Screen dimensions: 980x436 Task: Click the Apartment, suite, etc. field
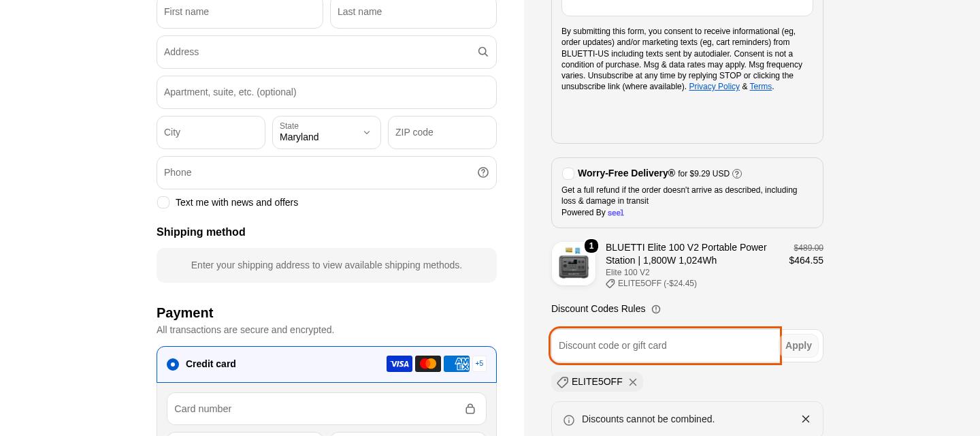click(327, 92)
